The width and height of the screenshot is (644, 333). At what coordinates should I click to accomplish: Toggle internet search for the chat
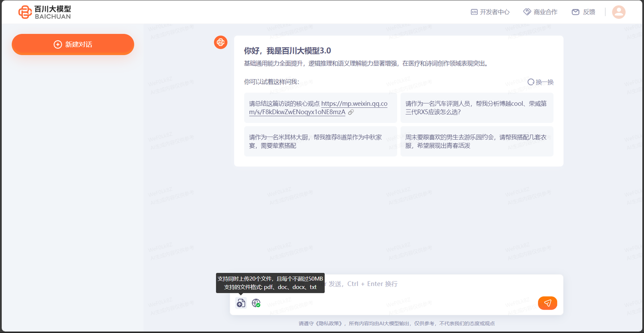pos(256,303)
